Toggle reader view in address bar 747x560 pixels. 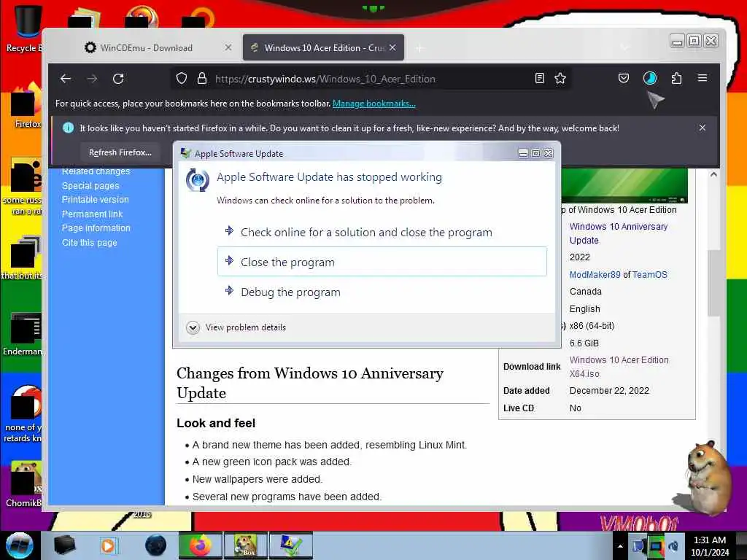[539, 78]
